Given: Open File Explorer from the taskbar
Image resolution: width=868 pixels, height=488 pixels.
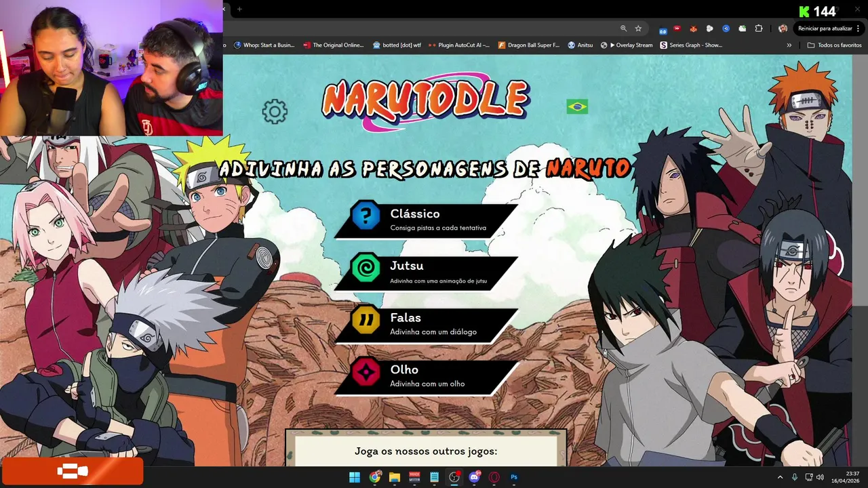Looking at the screenshot, I should tap(395, 477).
